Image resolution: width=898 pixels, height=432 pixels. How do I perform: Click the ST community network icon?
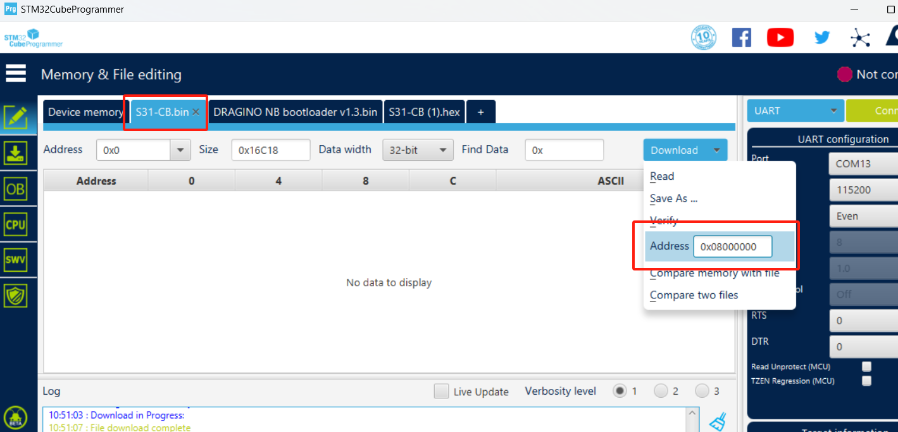tap(860, 38)
